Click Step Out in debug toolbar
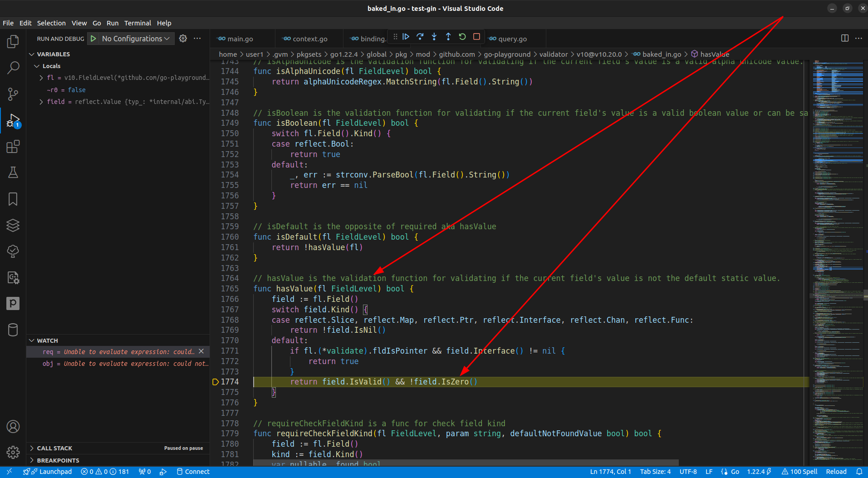The image size is (868, 478). 448,37
